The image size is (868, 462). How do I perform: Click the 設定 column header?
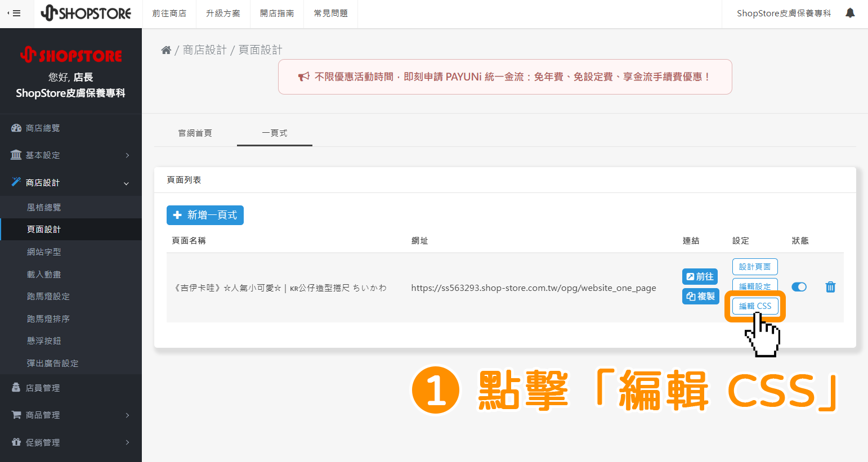click(741, 240)
